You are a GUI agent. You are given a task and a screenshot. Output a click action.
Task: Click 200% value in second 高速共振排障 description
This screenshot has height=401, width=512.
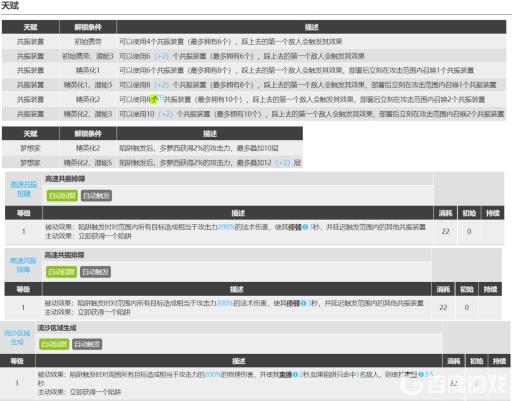pos(225,303)
